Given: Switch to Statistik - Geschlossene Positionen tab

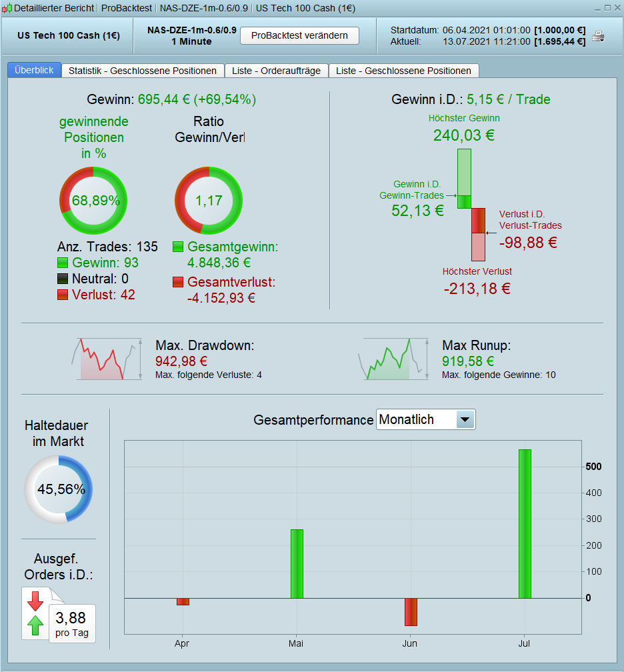Looking at the screenshot, I should (x=143, y=71).
